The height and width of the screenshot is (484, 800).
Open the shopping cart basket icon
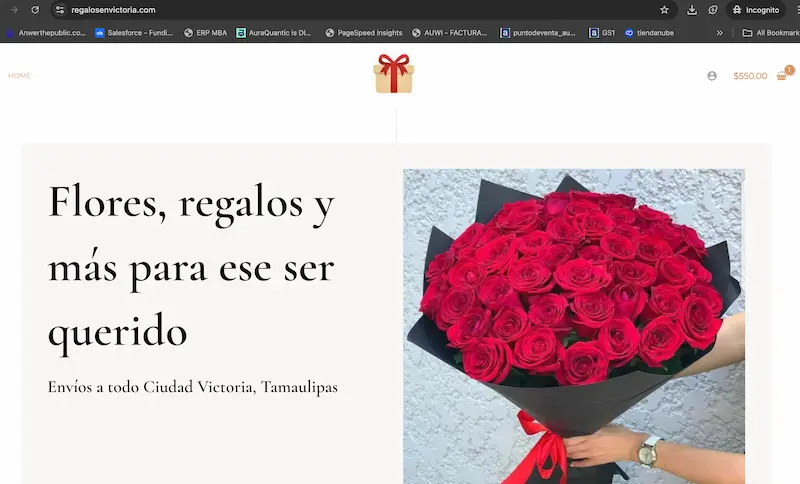click(782, 76)
